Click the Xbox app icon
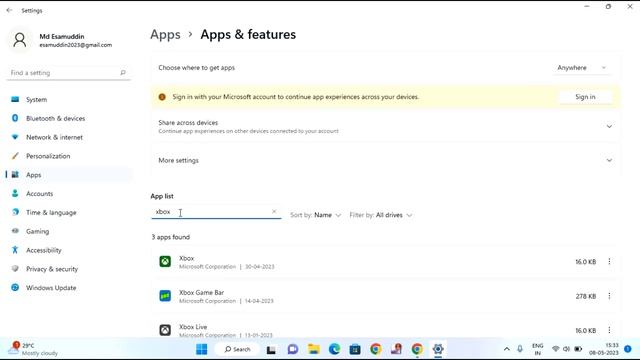This screenshot has height=360, width=640. coord(165,261)
